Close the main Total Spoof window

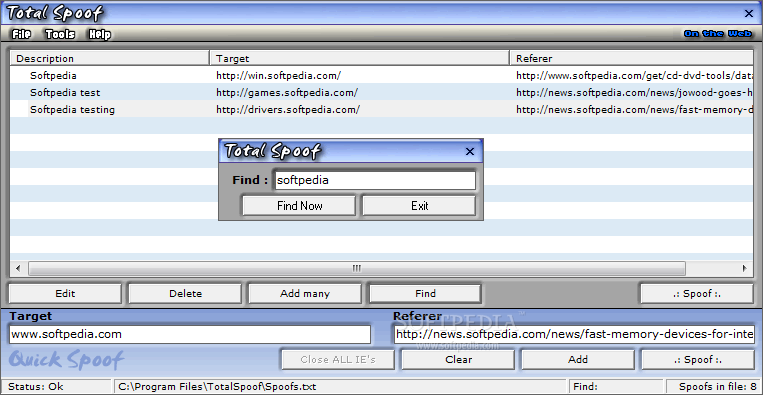coord(749,14)
